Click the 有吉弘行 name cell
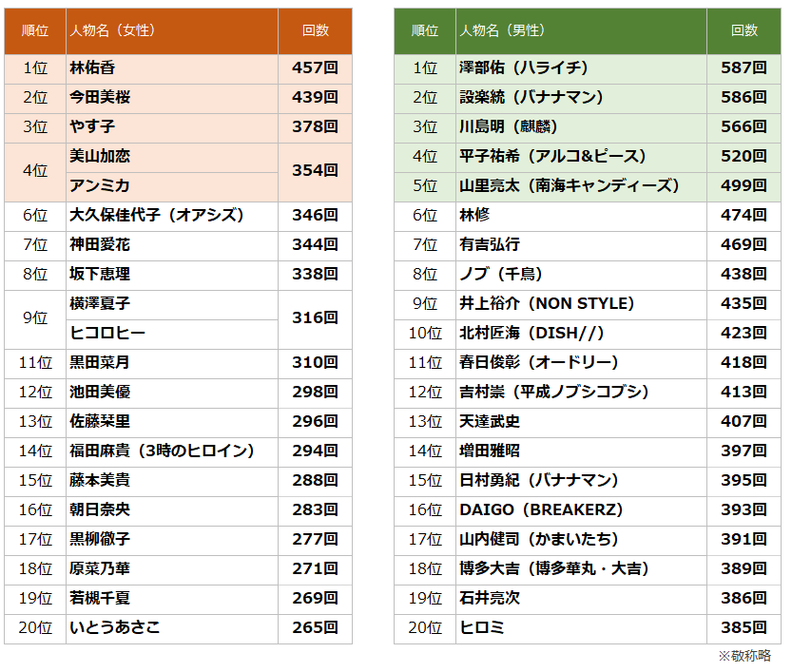The image size is (792, 672). click(x=490, y=244)
